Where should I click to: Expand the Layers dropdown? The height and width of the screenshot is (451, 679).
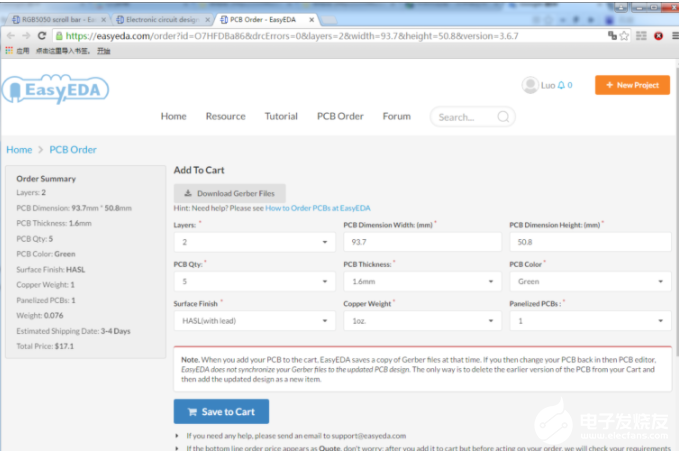pyautogui.click(x=255, y=242)
